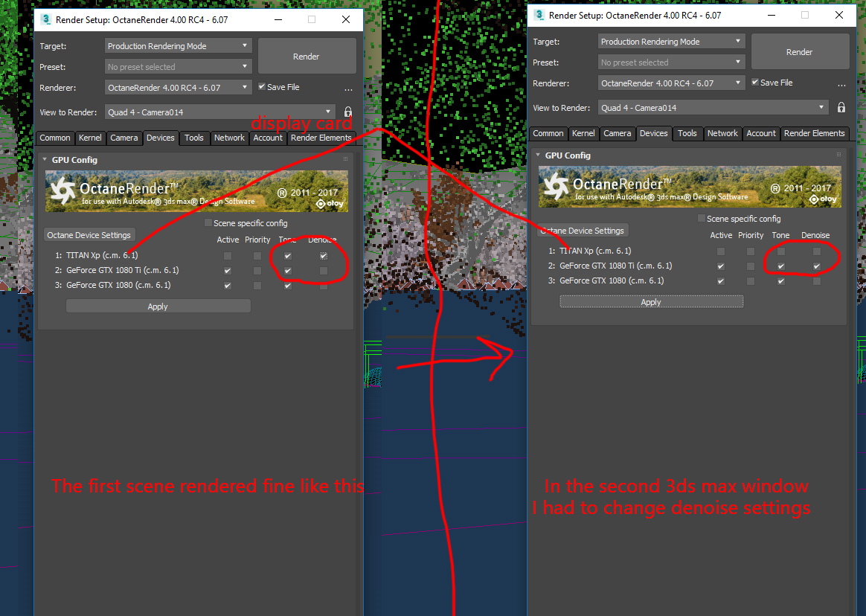This screenshot has width=866, height=616.
Task: Enable Scene specific config in right window
Action: tap(702, 218)
